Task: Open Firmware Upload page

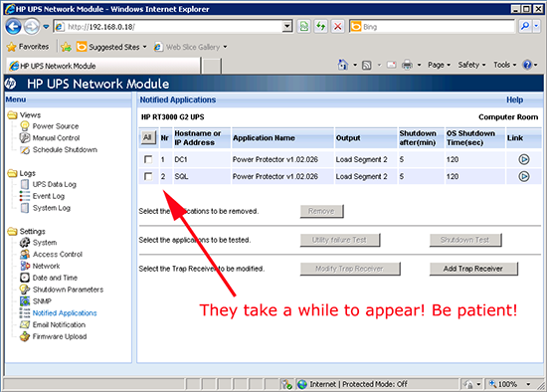Action: point(60,337)
